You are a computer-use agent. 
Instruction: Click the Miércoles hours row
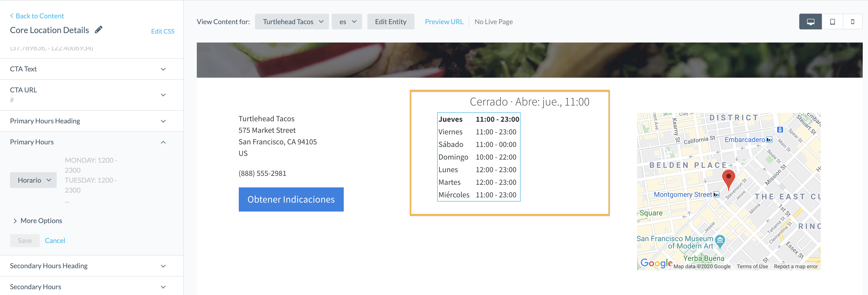[479, 195]
